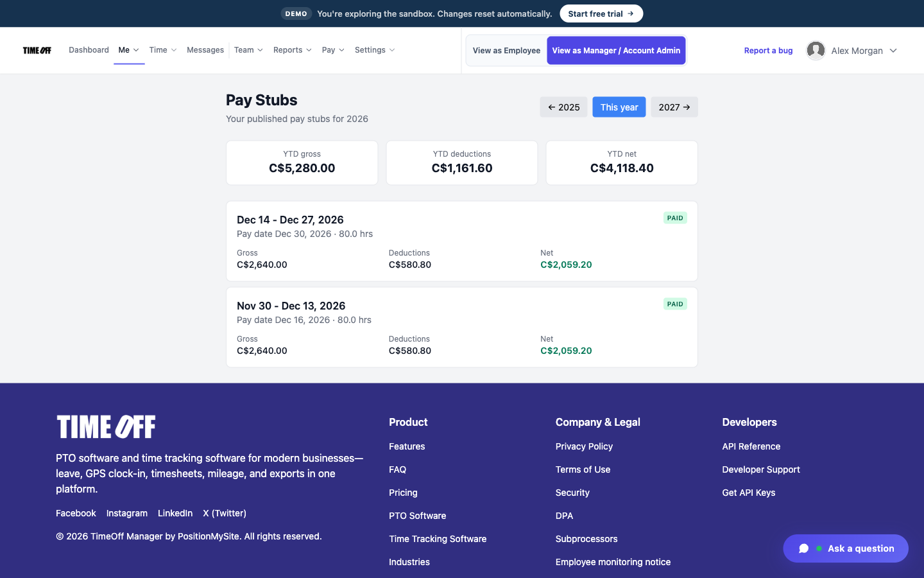924x578 pixels.
Task: Expand the Reports menu
Action: (293, 50)
